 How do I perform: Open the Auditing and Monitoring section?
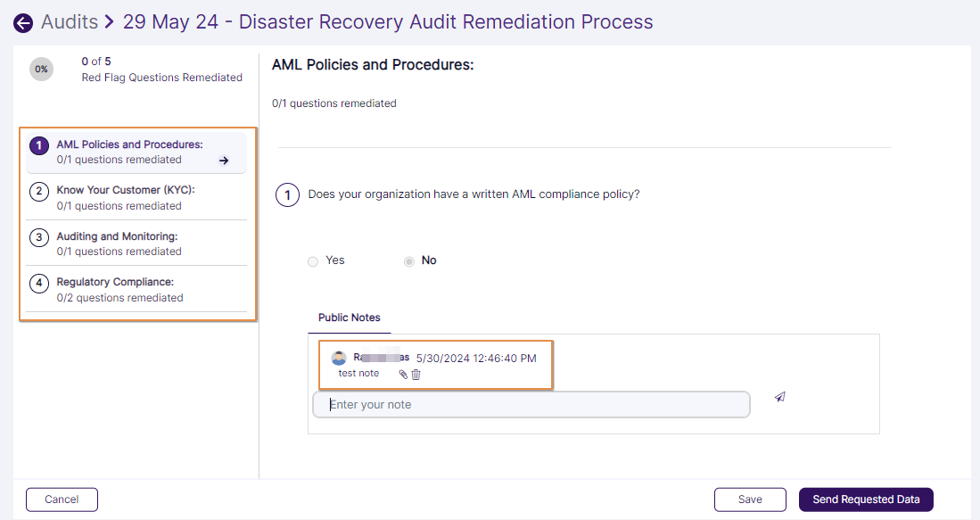[117, 236]
